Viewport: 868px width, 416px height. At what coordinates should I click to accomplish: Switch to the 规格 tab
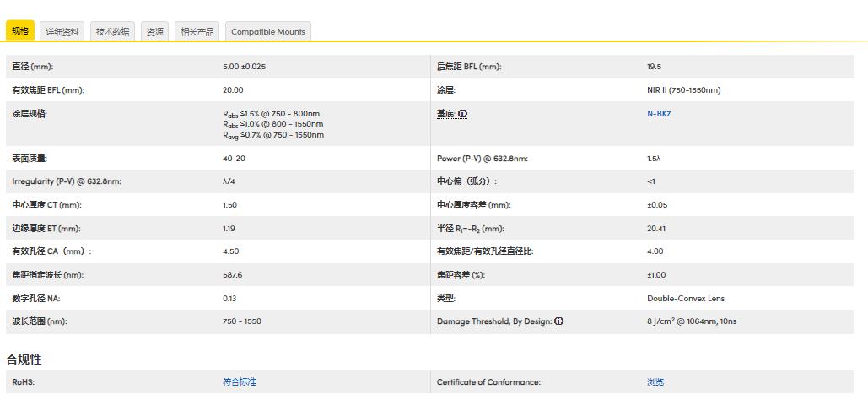(20, 31)
